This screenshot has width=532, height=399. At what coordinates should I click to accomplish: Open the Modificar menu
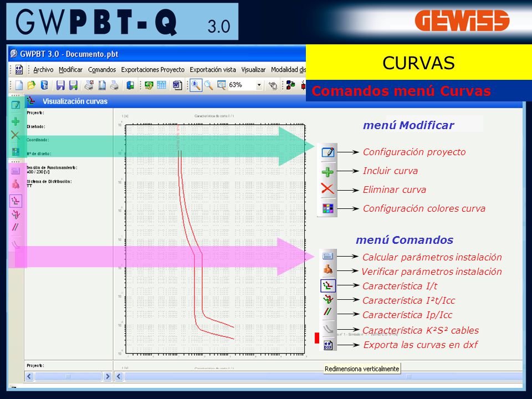70,70
